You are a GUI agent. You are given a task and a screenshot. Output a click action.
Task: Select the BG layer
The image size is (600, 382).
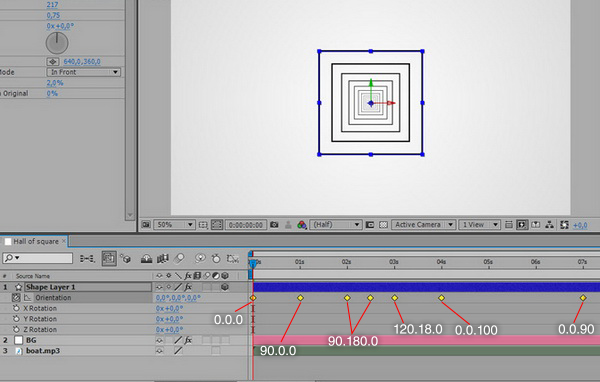(x=31, y=340)
